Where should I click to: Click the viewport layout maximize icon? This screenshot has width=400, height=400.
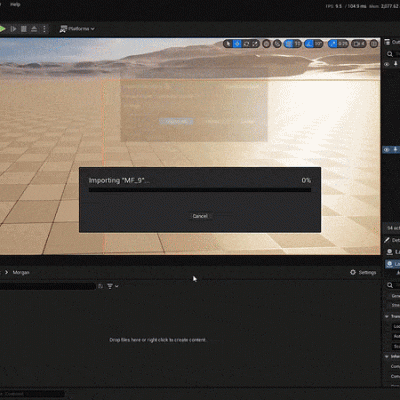coord(374,44)
